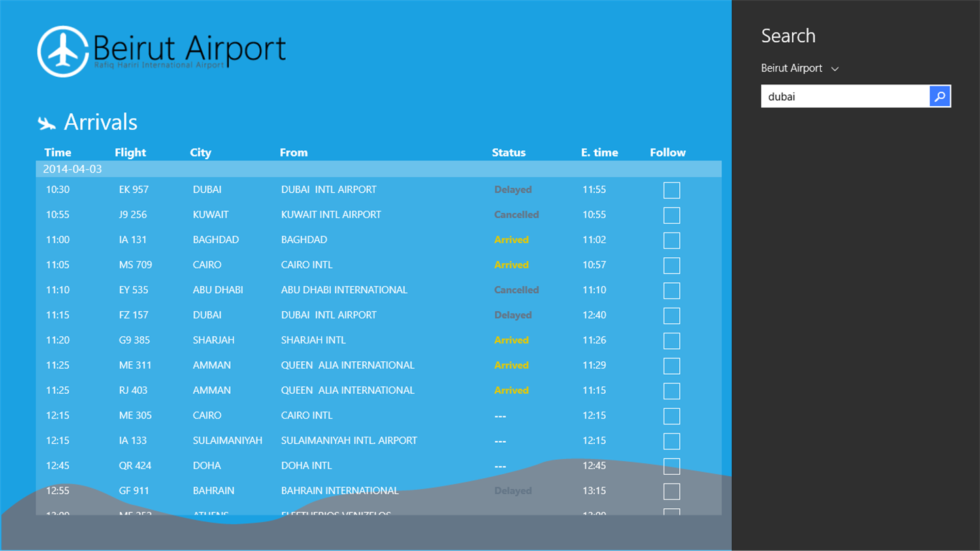Check Follow box for flight MS 709

(672, 265)
